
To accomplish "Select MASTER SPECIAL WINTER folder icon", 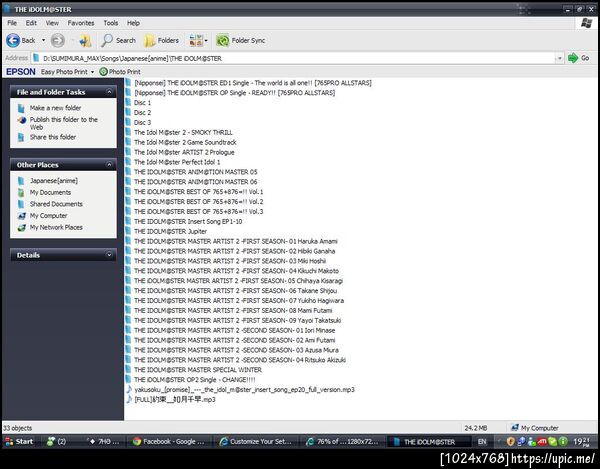I will (128, 370).
